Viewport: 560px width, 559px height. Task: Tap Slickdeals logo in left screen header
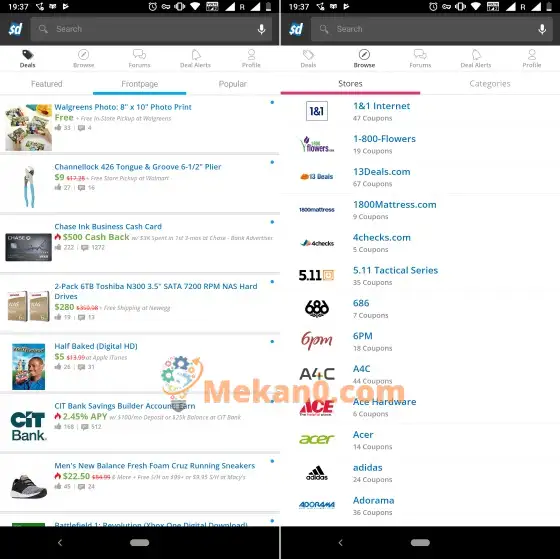pyautogui.click(x=16, y=29)
